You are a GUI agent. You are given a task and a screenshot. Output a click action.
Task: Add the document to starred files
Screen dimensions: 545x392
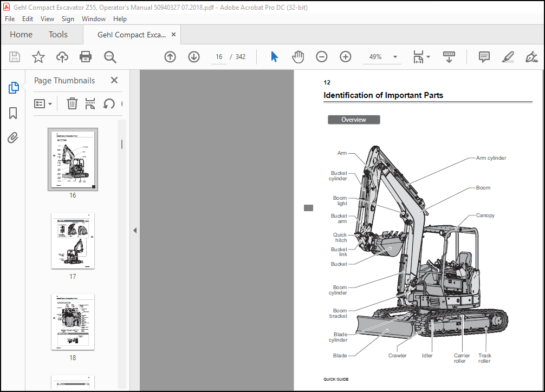[38, 57]
